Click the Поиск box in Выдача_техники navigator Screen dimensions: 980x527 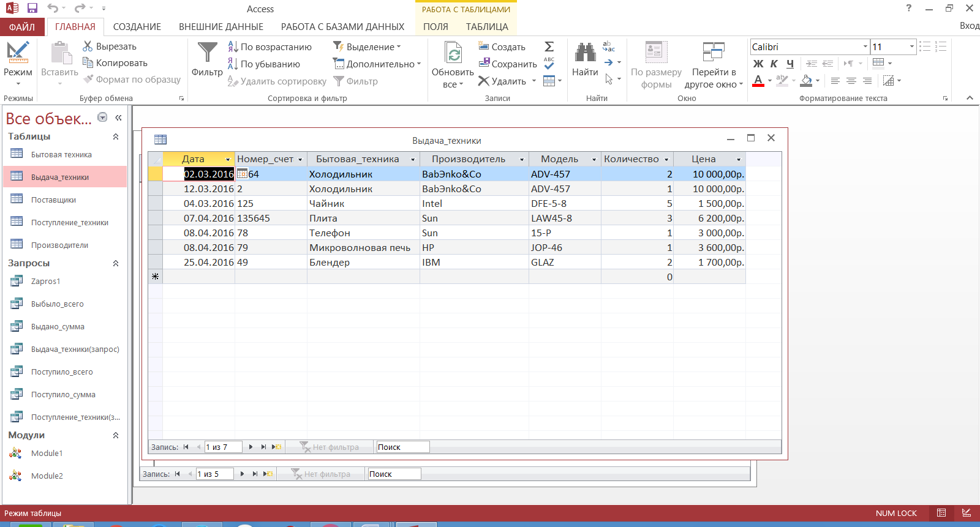403,447
